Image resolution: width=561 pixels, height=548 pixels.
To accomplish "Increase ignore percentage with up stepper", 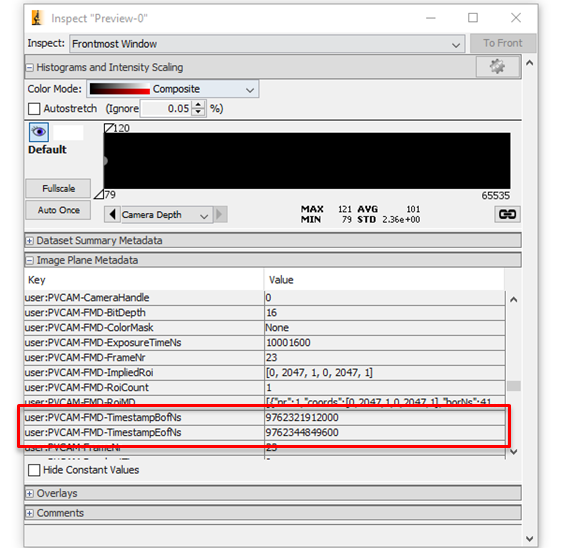I will click(x=198, y=104).
